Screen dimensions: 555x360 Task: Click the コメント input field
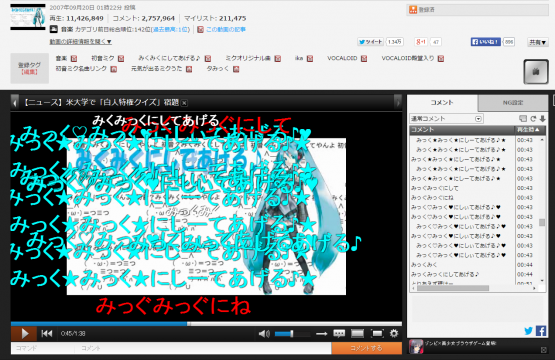pos(203,348)
